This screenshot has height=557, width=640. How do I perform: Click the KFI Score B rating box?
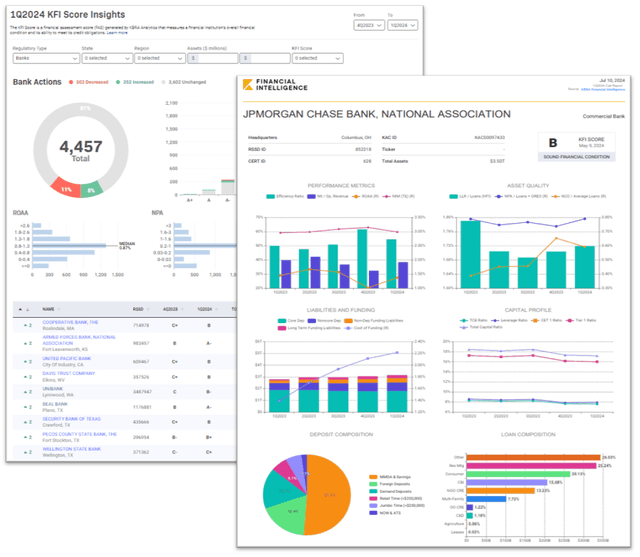576,146
